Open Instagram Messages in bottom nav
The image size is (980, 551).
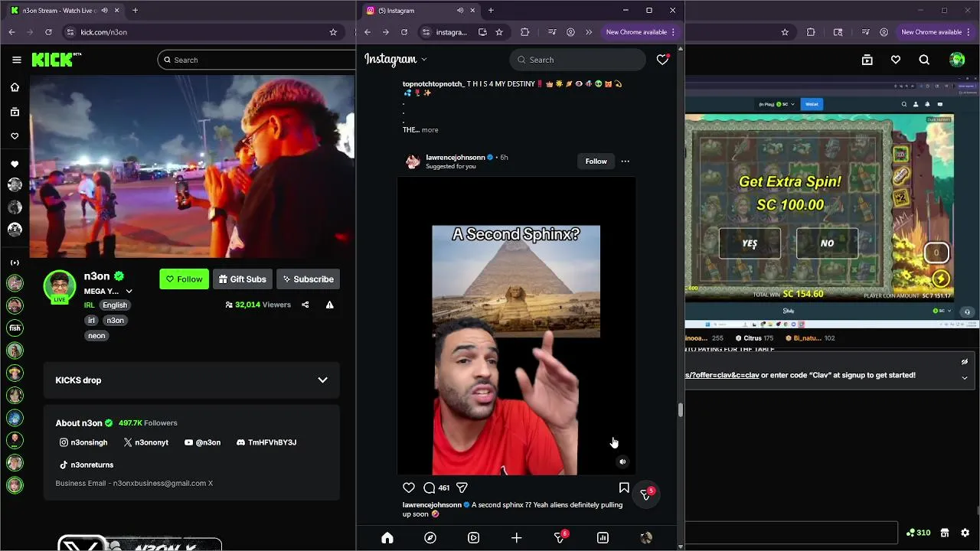point(560,538)
